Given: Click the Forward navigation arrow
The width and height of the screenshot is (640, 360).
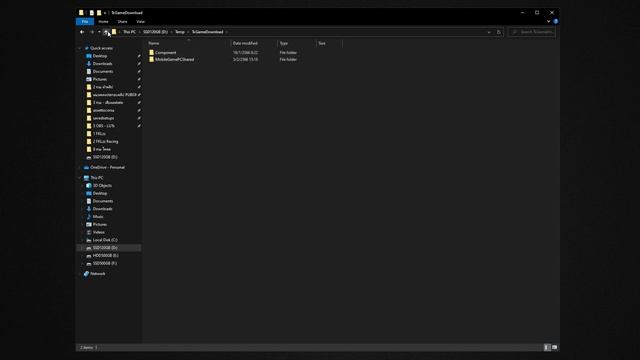Looking at the screenshot, I should 92,32.
